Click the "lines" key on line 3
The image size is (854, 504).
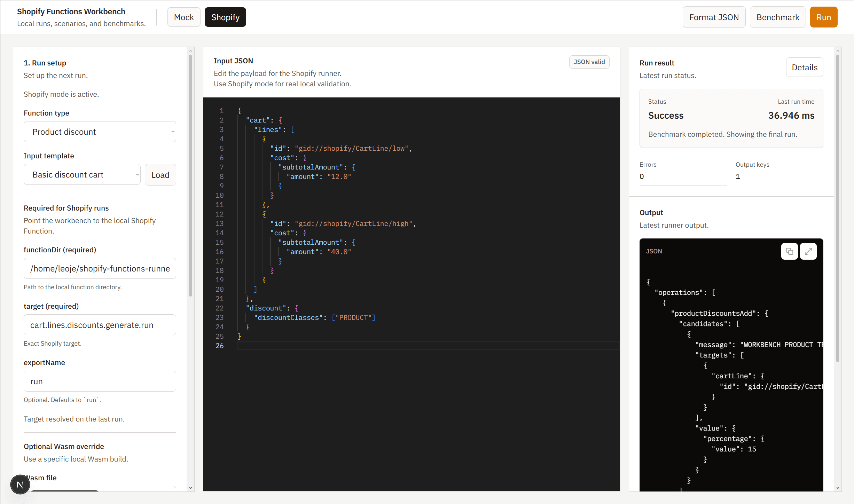(x=268, y=129)
